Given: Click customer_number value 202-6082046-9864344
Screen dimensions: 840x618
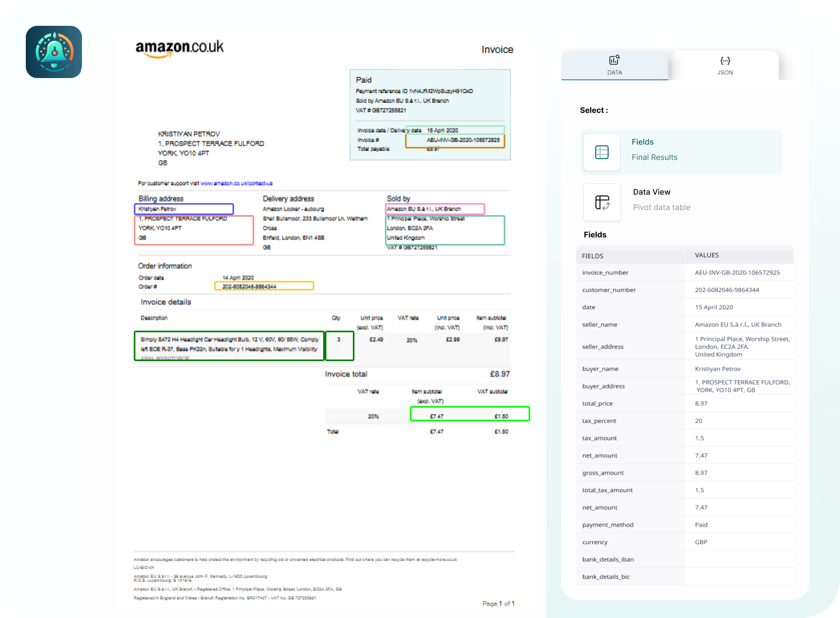Looking at the screenshot, I should (x=727, y=290).
